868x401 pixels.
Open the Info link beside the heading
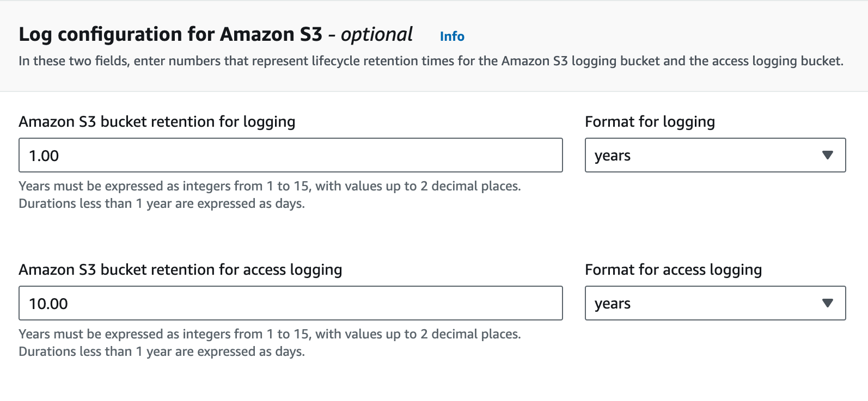click(452, 36)
